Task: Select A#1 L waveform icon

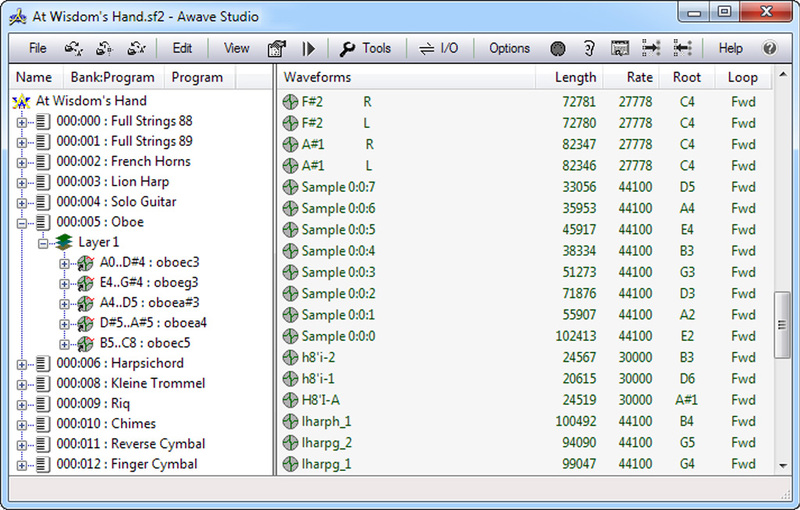Action: pyautogui.click(x=290, y=166)
